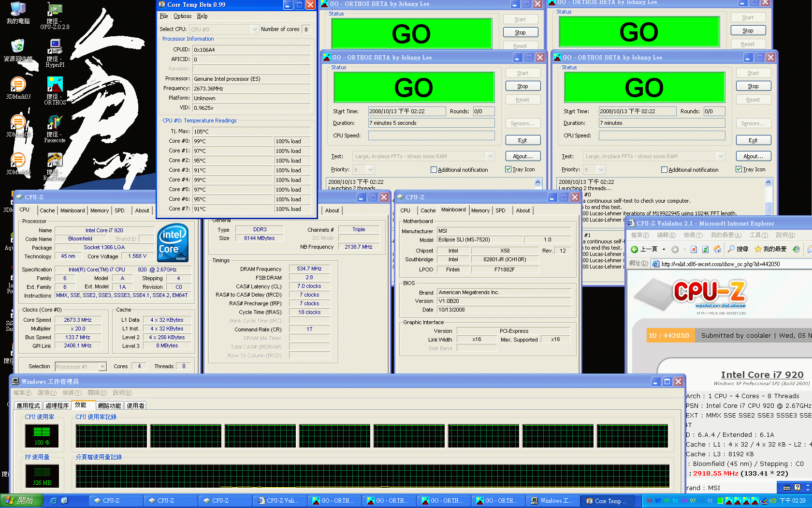Screen dimensions: 812x508
Task: Click the Home icon in Internet Explorer toolbar
Action: 717,249
